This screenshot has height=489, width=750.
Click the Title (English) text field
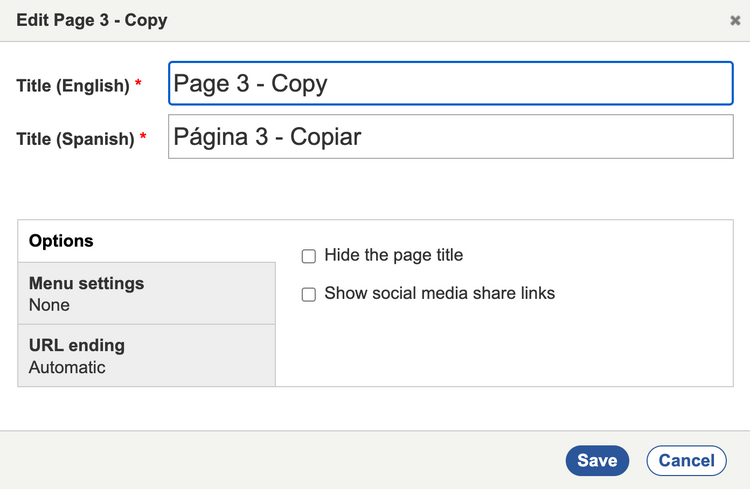(450, 84)
